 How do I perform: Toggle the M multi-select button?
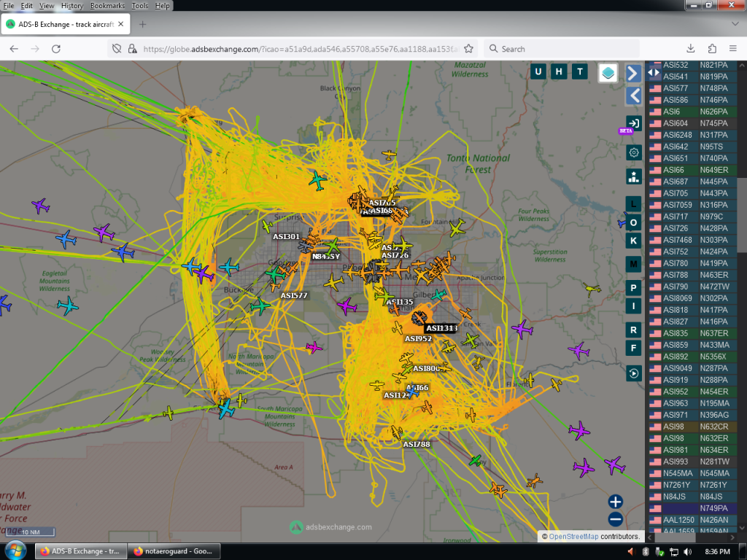pyautogui.click(x=634, y=264)
